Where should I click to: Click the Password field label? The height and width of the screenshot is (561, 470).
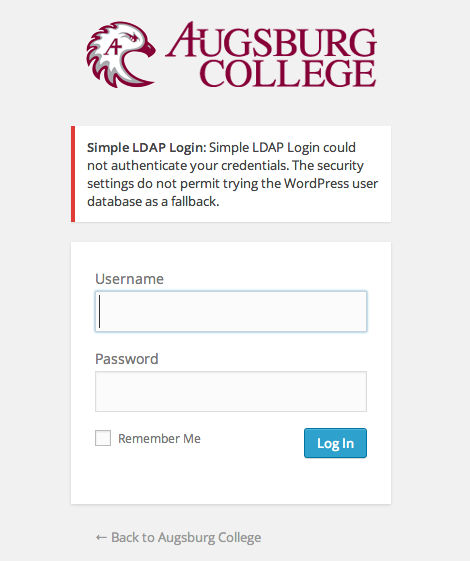[127, 359]
